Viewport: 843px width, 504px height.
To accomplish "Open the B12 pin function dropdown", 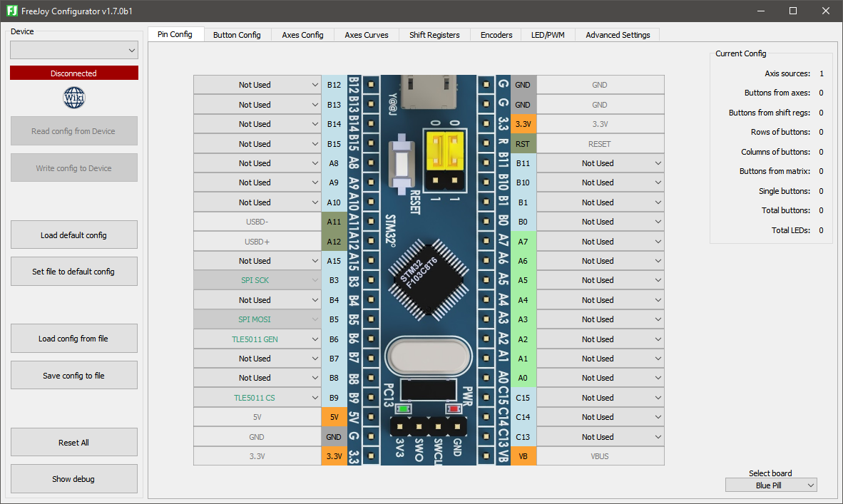I will [257, 85].
